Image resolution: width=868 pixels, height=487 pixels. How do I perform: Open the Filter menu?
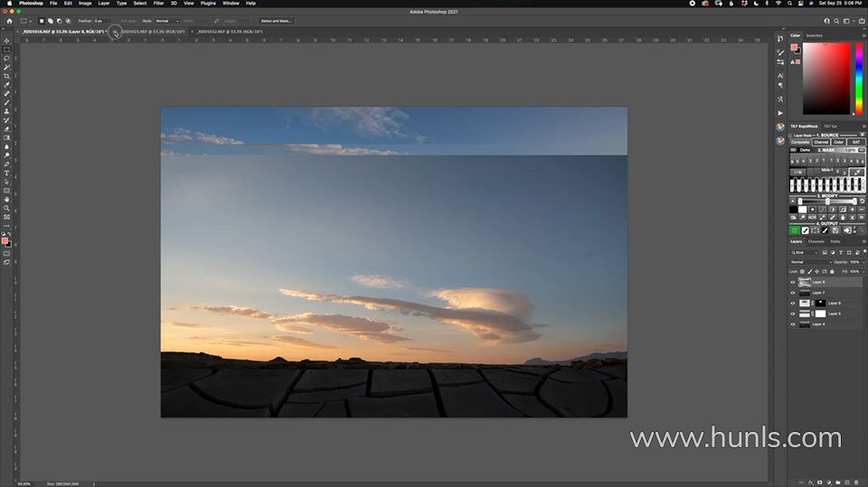coord(158,4)
